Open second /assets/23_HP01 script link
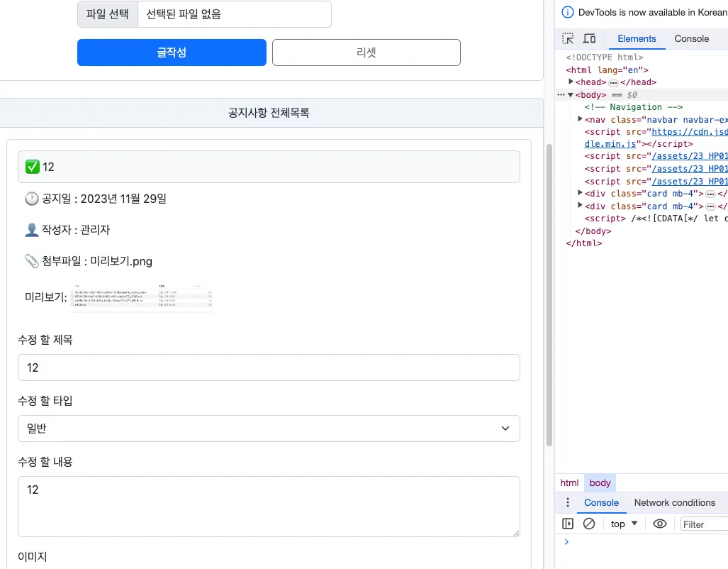The width and height of the screenshot is (728, 569). (690, 169)
